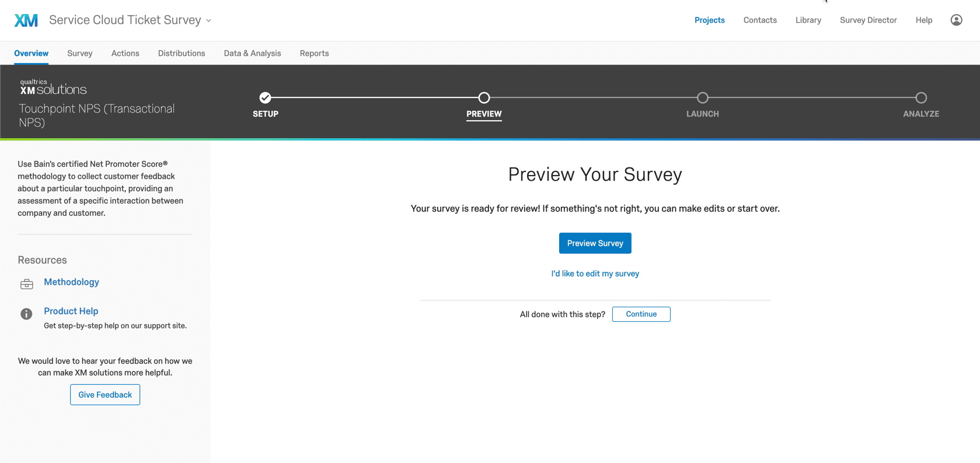Click the SETUP step label
Screen dimensions: 980x463
click(266, 114)
